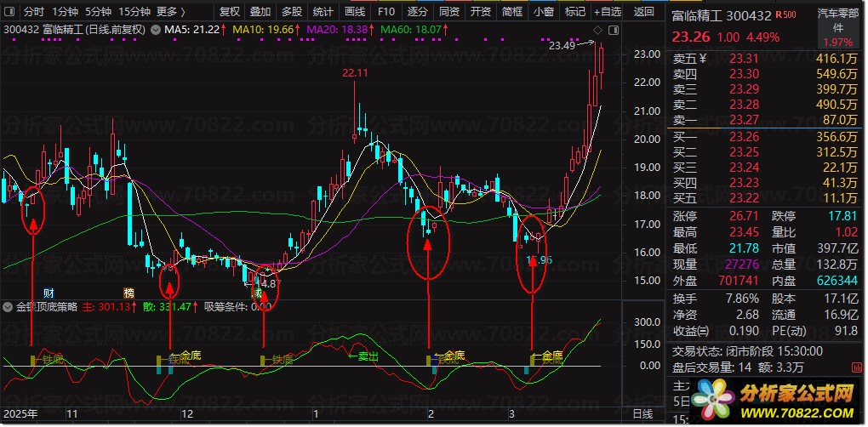Open the 复权 adjustment option
868x427 pixels.
click(x=229, y=12)
